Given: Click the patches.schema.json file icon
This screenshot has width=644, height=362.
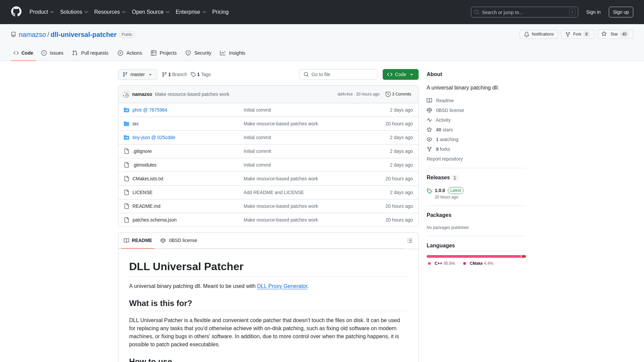Looking at the screenshot, I should point(126,220).
